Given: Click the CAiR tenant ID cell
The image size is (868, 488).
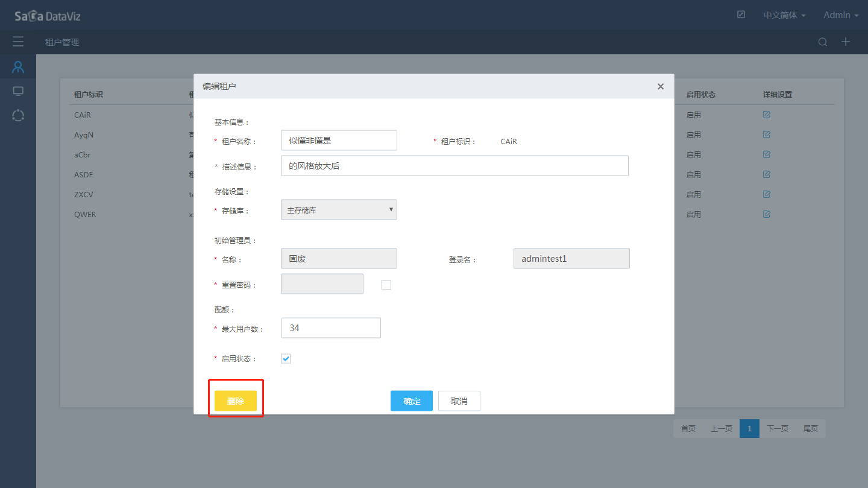Looking at the screenshot, I should click(83, 115).
